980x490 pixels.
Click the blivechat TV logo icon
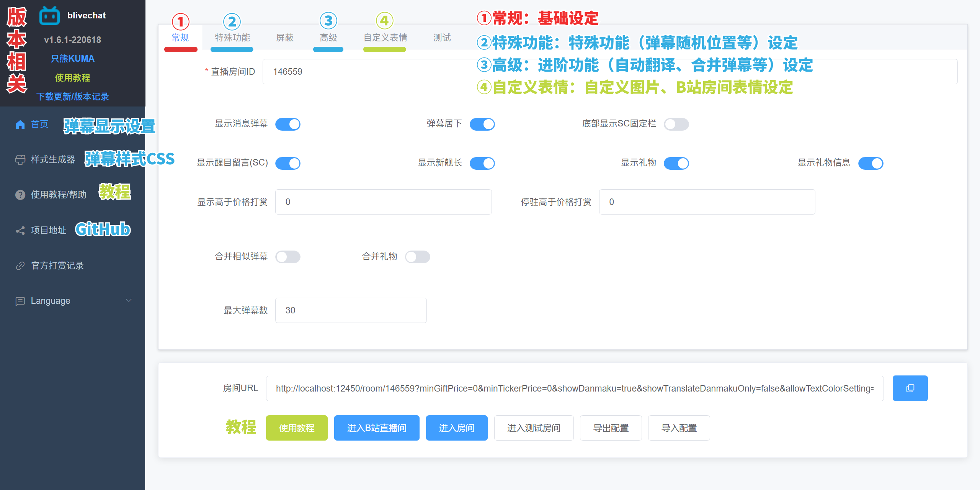coord(49,16)
